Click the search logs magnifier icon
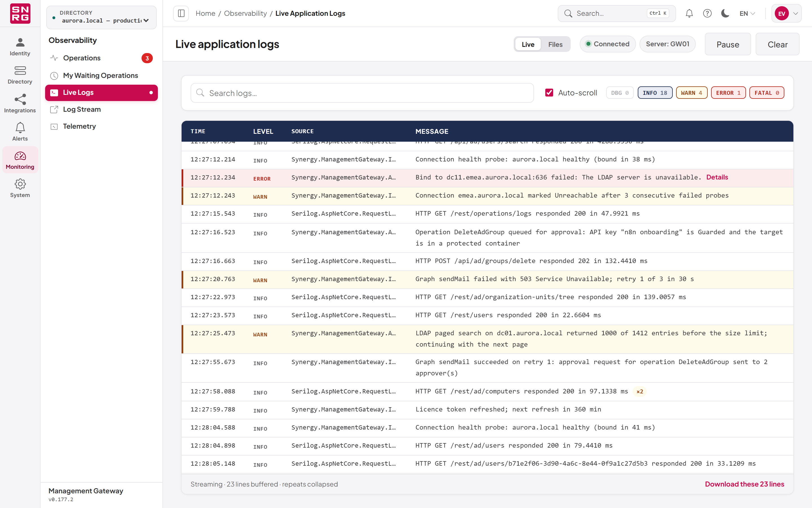Image resolution: width=812 pixels, height=508 pixels. 200,93
